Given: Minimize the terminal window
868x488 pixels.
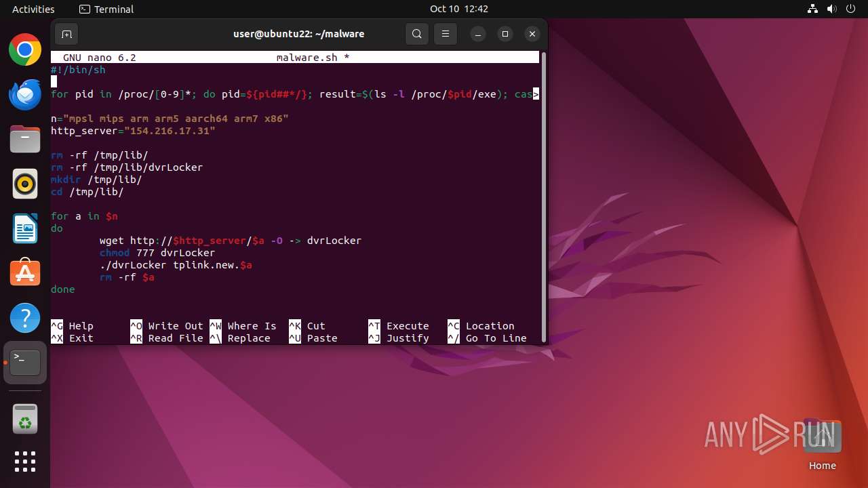Looking at the screenshot, I should point(478,34).
